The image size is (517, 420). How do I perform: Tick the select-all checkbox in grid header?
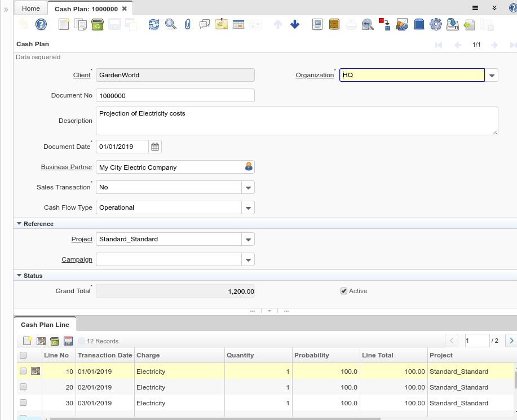pos(23,355)
